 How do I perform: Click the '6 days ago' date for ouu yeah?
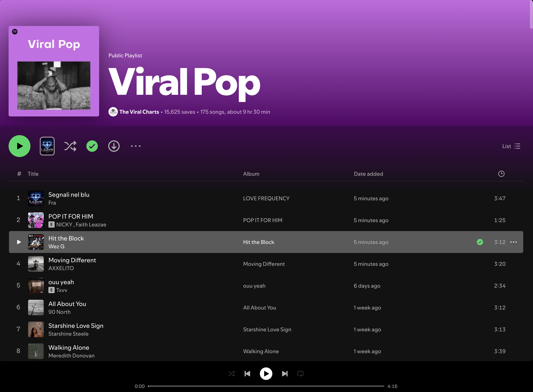(367, 286)
